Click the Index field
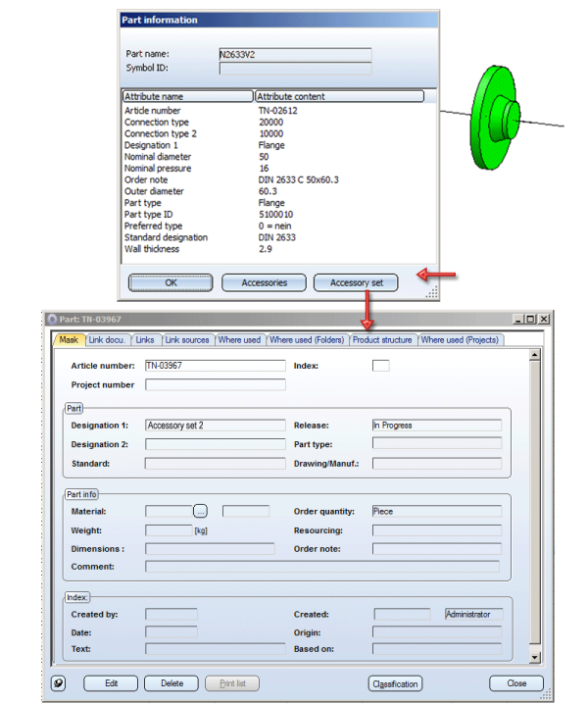588x704 pixels. tap(380, 366)
